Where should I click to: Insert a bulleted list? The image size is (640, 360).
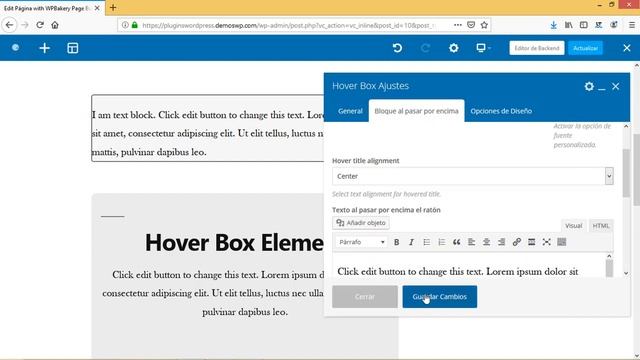427,242
